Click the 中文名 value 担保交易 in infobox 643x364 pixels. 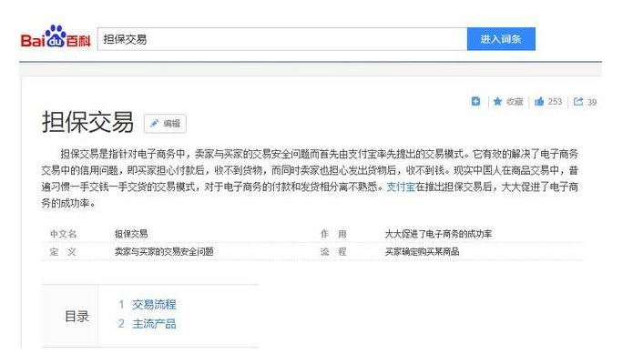pyautogui.click(x=131, y=234)
